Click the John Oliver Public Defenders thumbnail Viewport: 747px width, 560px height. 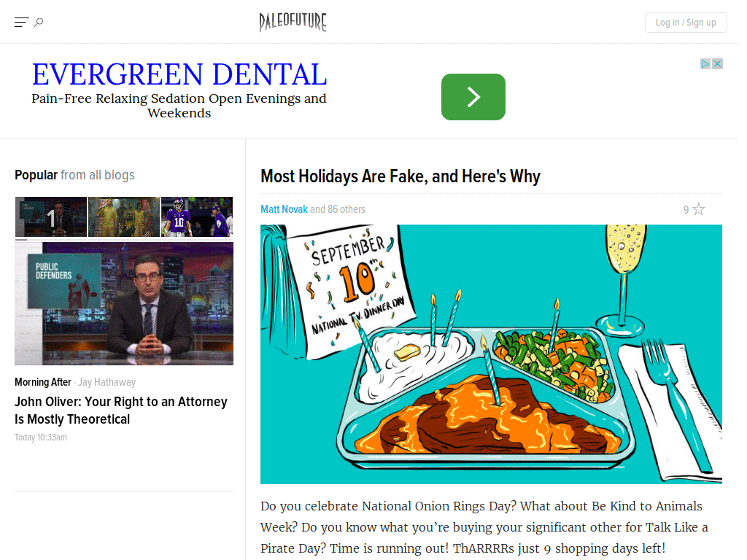pyautogui.click(x=124, y=303)
